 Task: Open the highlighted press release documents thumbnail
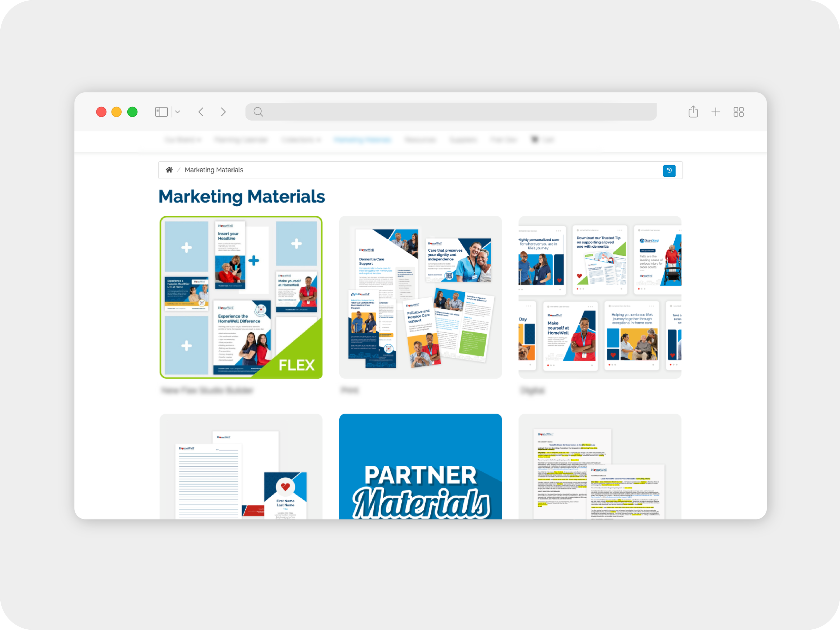[x=600, y=466]
